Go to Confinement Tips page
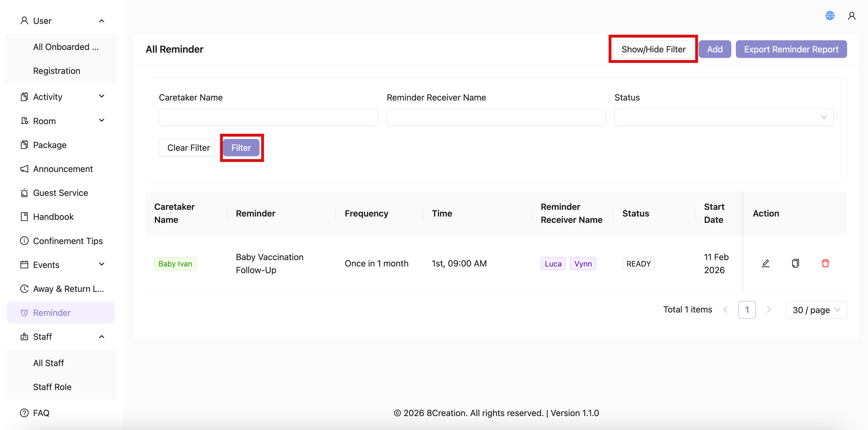Image resolution: width=868 pixels, height=430 pixels. click(x=67, y=241)
